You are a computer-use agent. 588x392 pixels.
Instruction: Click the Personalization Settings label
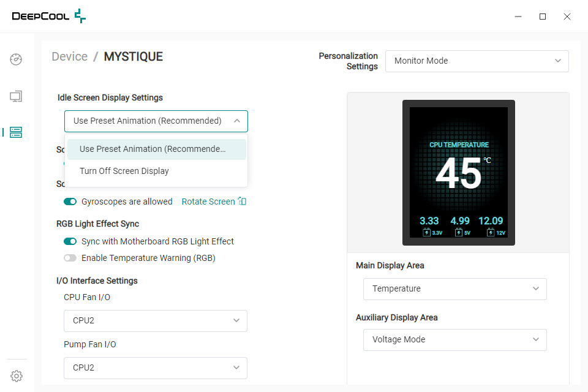point(349,61)
